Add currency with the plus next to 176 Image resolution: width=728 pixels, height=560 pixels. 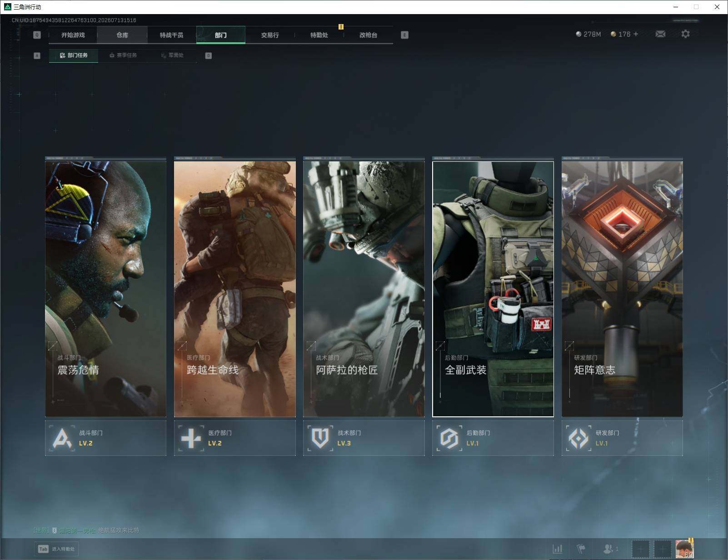pyautogui.click(x=636, y=34)
